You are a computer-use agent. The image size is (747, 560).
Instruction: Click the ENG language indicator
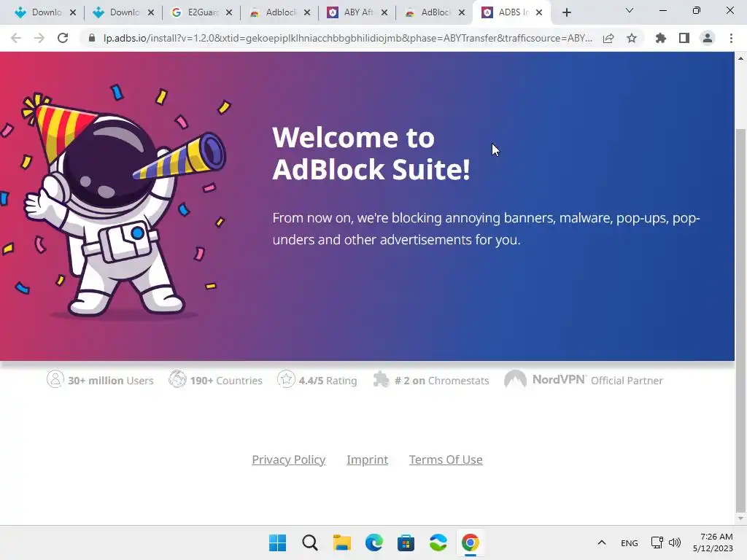pyautogui.click(x=630, y=542)
